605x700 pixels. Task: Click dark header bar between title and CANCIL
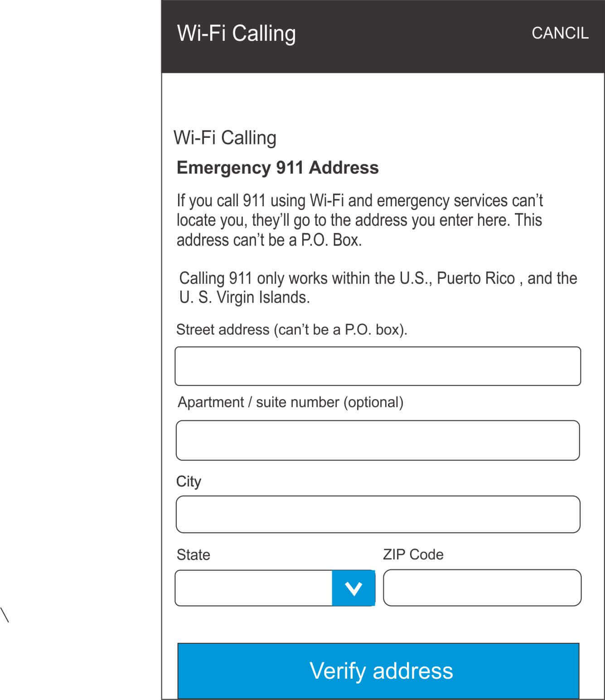(x=412, y=34)
